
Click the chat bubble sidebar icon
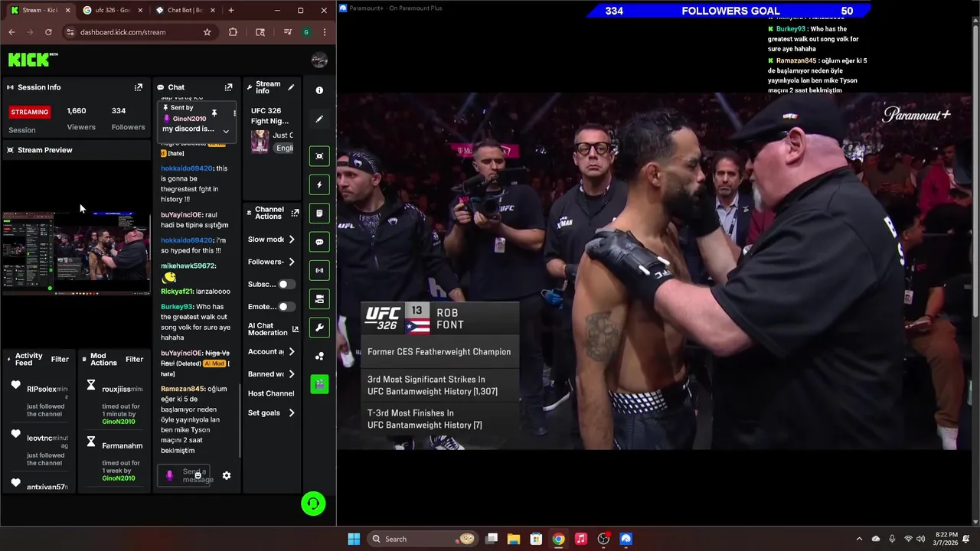[319, 242]
